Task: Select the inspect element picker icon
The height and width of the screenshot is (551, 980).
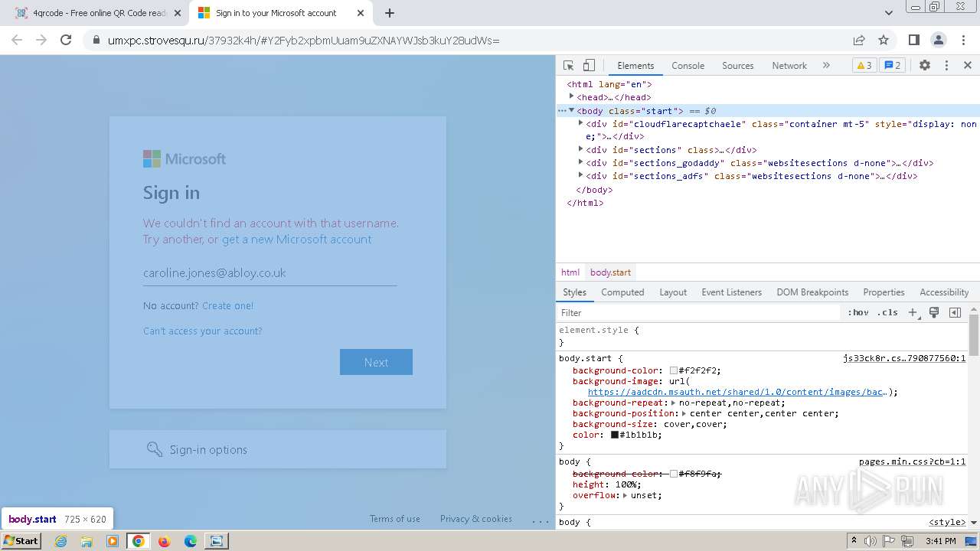Action: [x=568, y=66]
